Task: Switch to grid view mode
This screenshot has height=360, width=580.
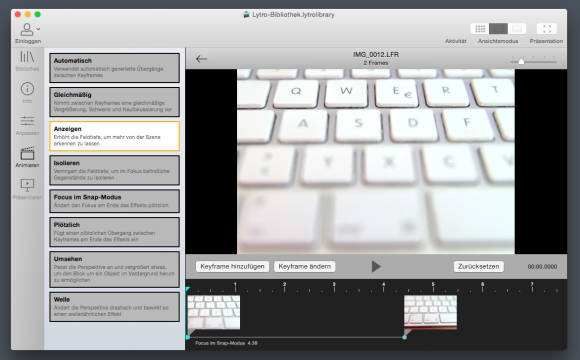Action: click(x=480, y=28)
